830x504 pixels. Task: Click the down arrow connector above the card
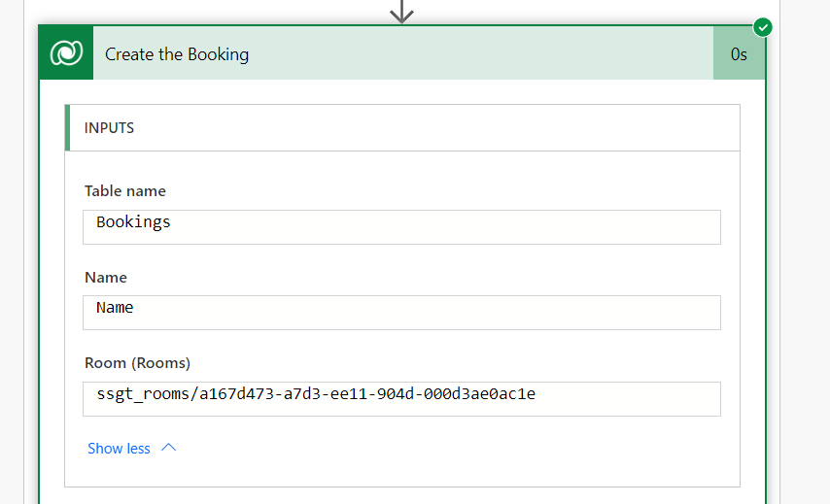pos(401,12)
